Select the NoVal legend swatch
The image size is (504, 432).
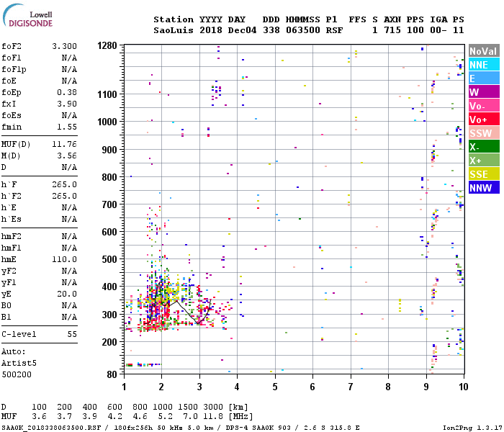(484, 51)
